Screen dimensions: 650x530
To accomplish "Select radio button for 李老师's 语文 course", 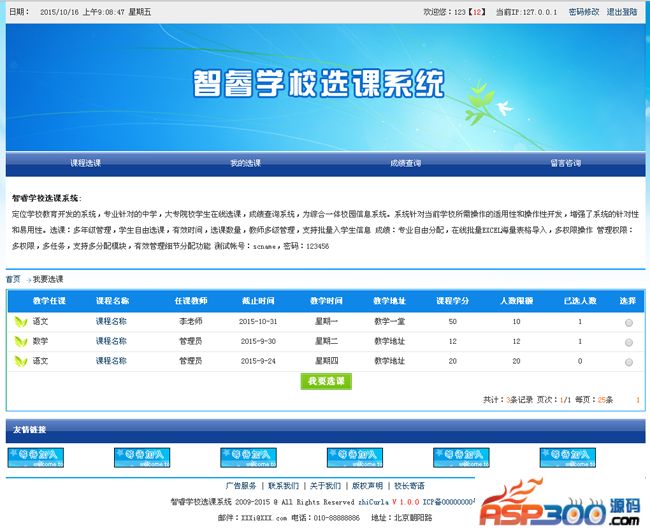I will tap(628, 322).
